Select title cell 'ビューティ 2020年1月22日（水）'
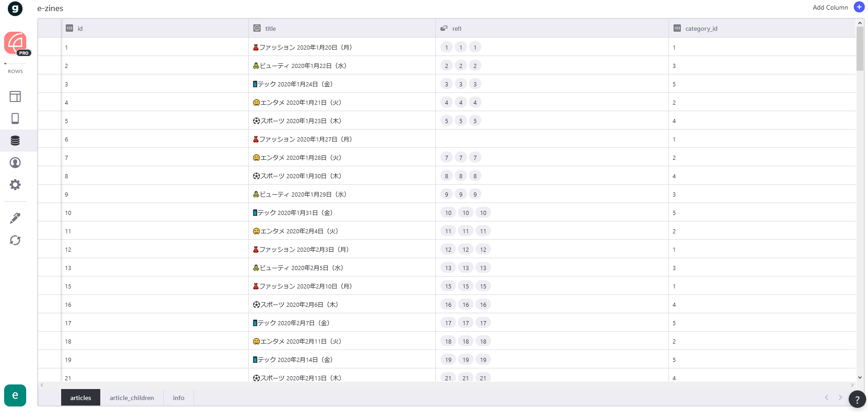The width and height of the screenshot is (868, 412). [342, 66]
